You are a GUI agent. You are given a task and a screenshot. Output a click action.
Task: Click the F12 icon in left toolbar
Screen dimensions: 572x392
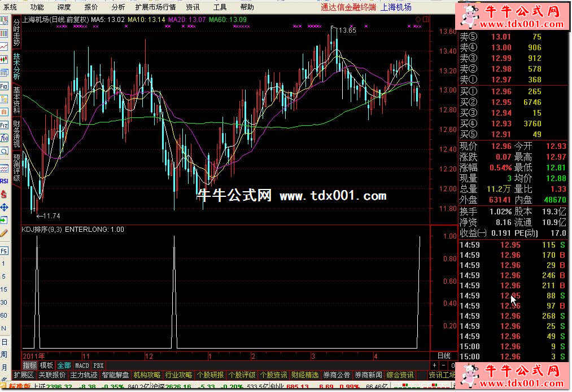pos(4,125)
